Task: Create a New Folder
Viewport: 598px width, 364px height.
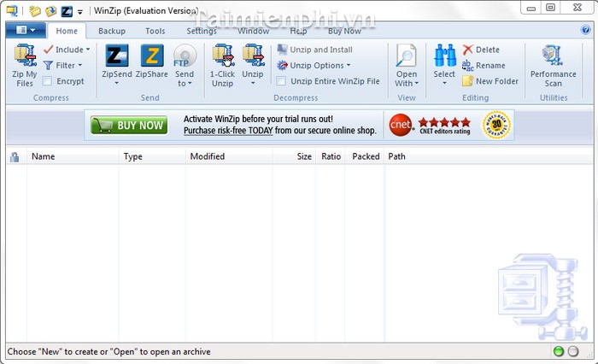Action: pyautogui.click(x=490, y=81)
